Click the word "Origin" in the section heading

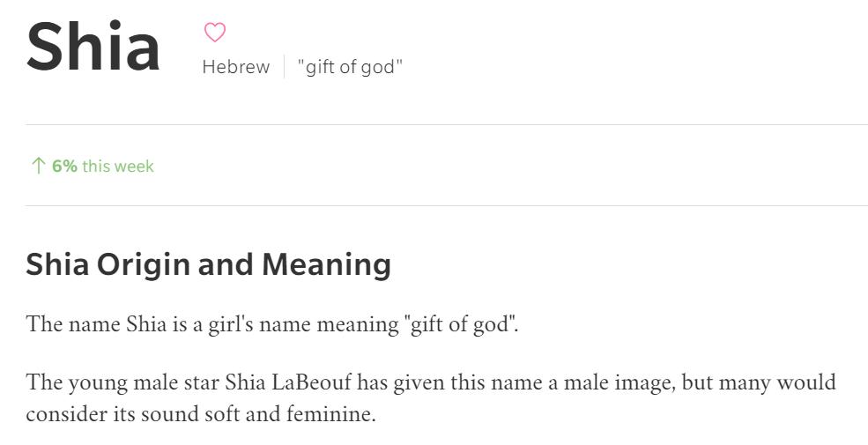[144, 264]
